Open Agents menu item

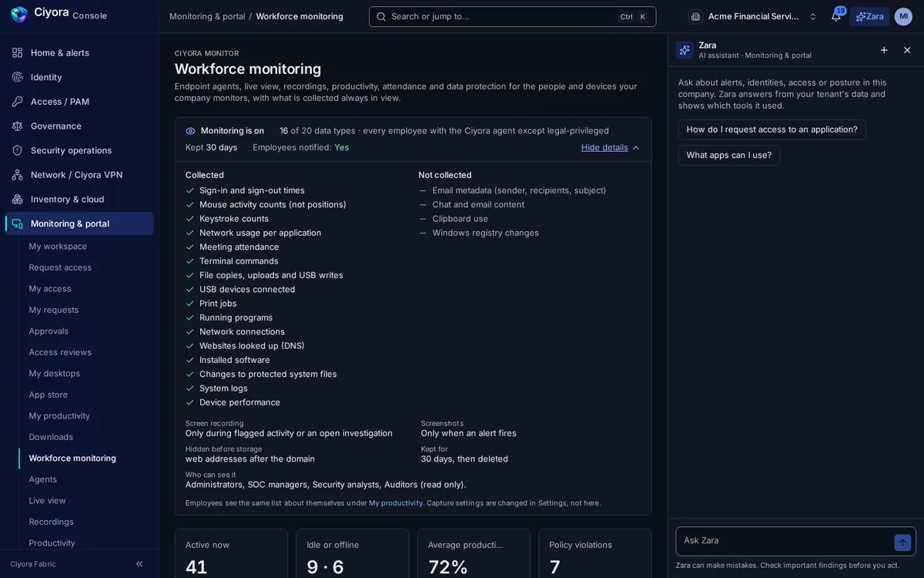pos(85,479)
